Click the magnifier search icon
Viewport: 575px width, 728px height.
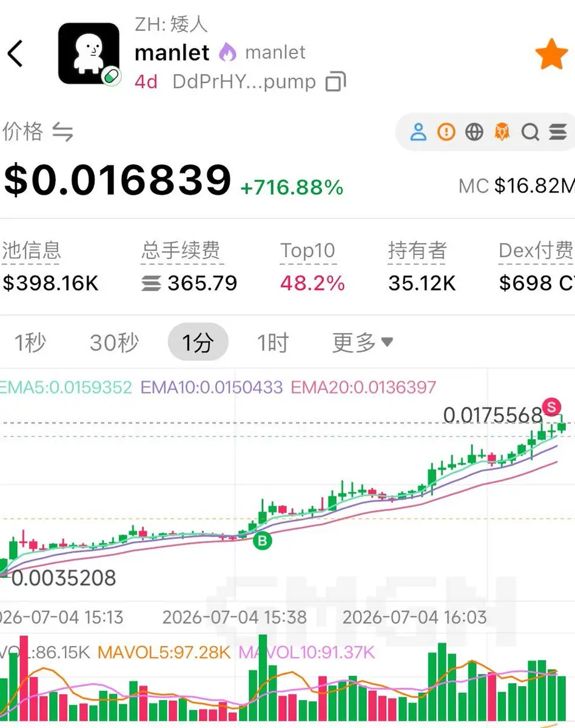[530, 132]
